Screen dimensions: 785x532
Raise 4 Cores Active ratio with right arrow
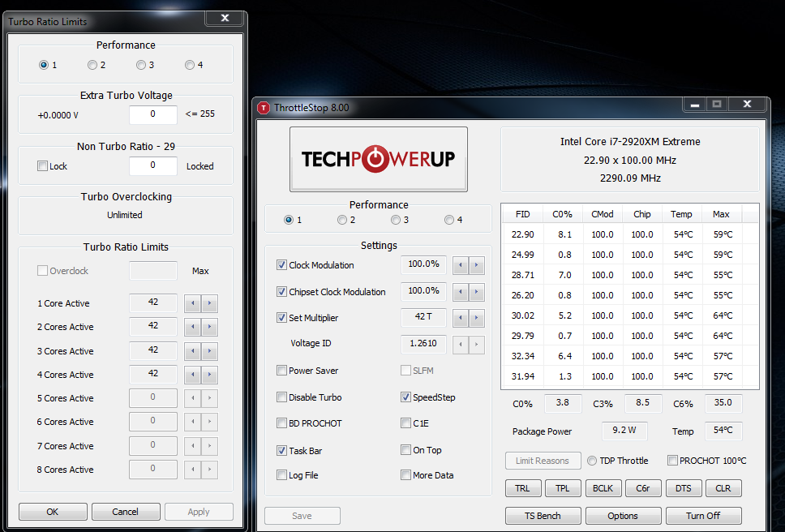coord(210,375)
